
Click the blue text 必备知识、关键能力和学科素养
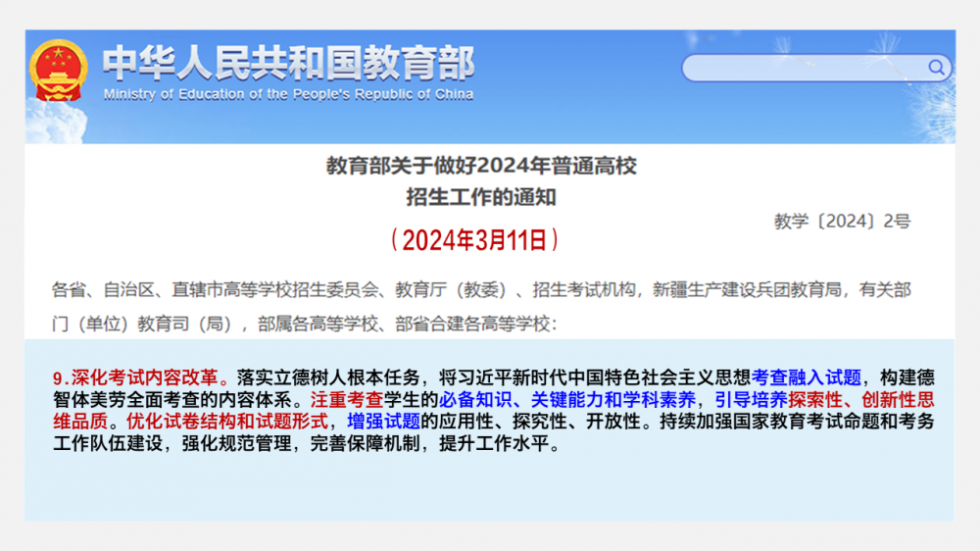click(567, 400)
